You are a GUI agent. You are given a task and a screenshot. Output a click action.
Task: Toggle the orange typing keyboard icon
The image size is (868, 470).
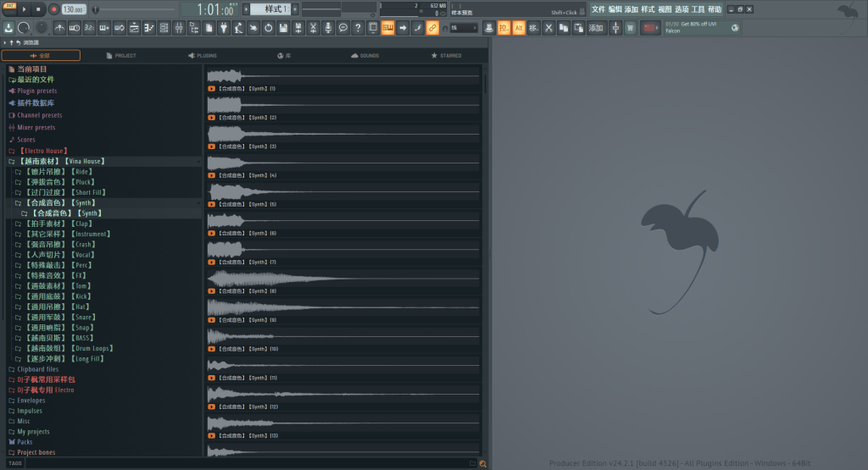coord(388,28)
